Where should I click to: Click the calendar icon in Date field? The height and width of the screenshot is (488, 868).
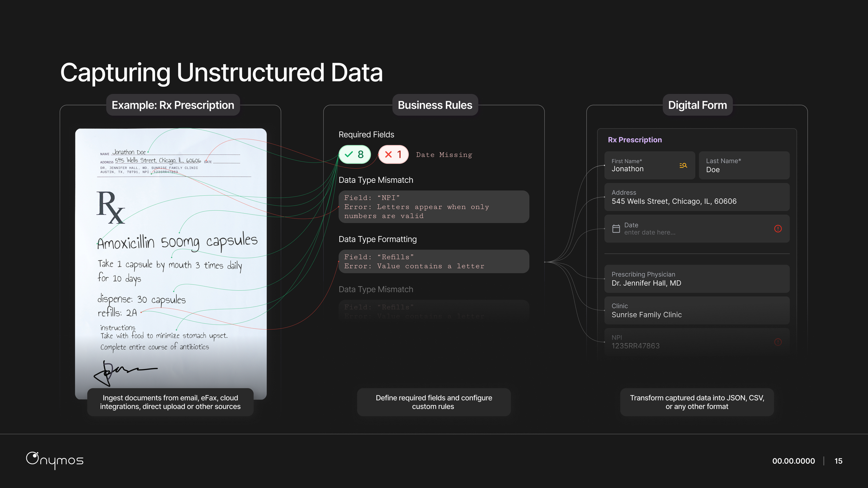click(616, 229)
